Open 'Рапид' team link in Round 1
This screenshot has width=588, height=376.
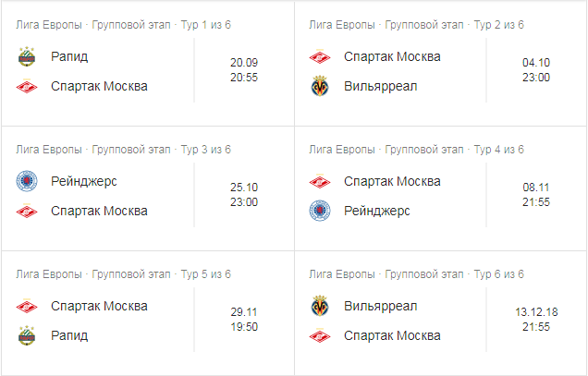pos(69,57)
